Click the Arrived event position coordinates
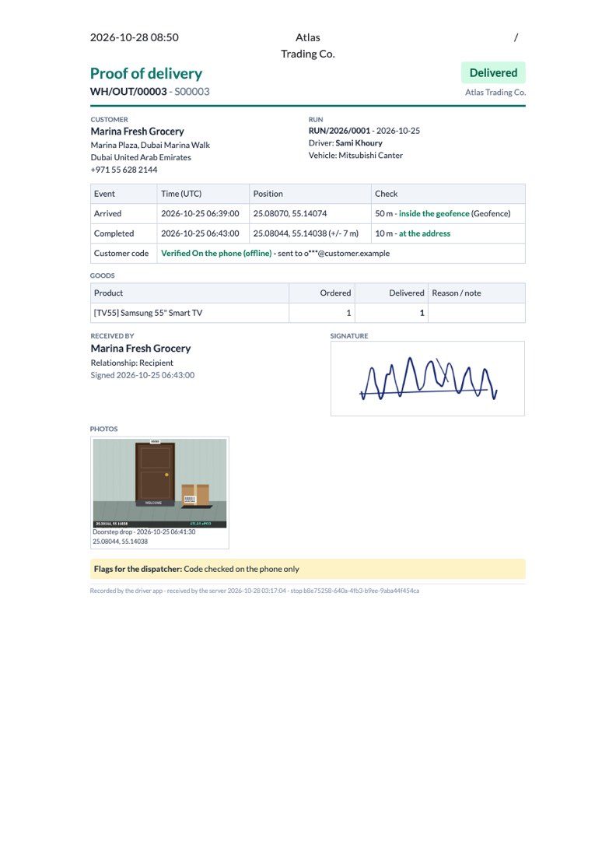Image resolution: width=616 pixels, height=856 pixels. point(289,213)
